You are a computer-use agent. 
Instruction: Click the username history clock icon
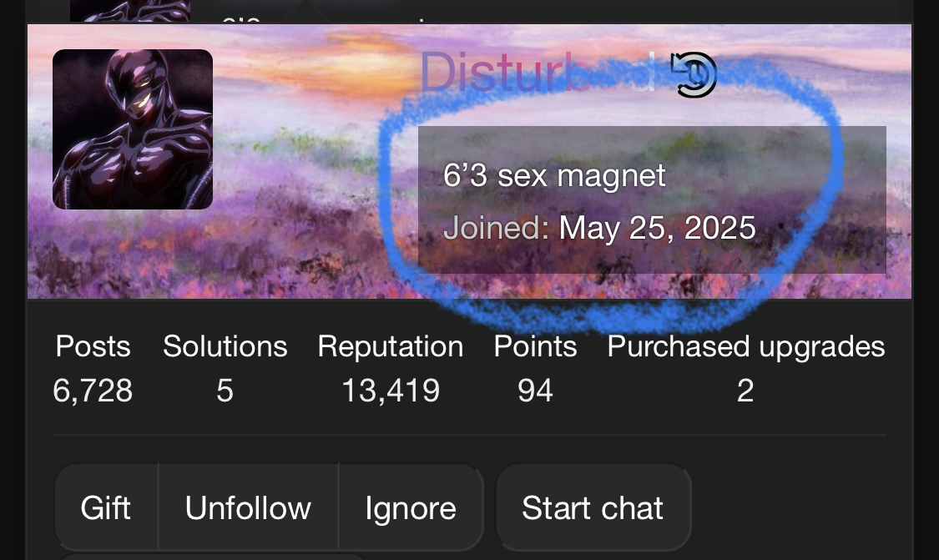coord(694,74)
